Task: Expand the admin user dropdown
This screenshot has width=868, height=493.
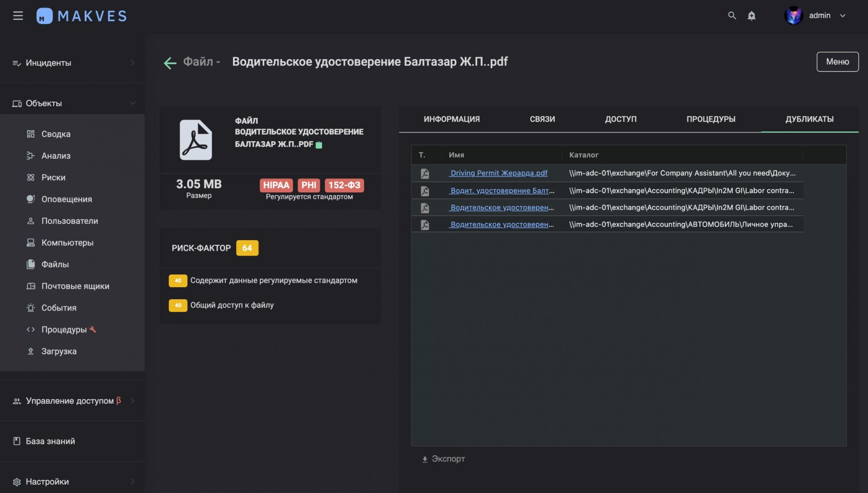Action: tap(842, 16)
